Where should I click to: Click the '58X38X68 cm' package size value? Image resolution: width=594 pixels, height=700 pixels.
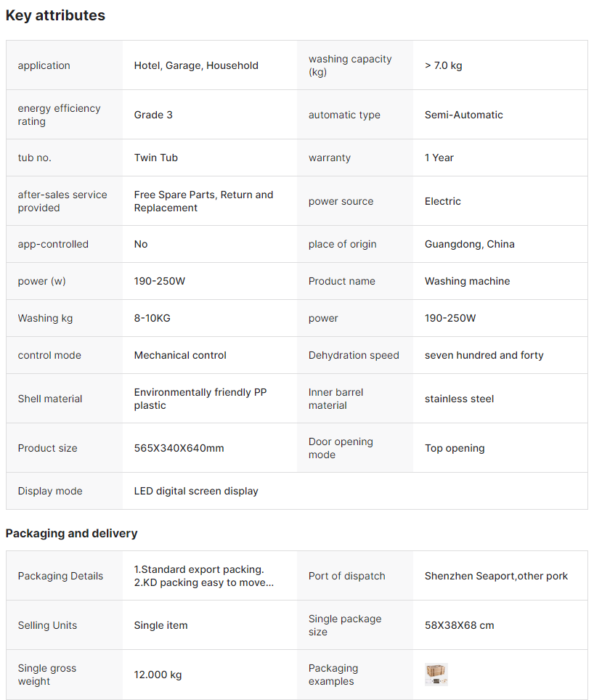point(459,625)
